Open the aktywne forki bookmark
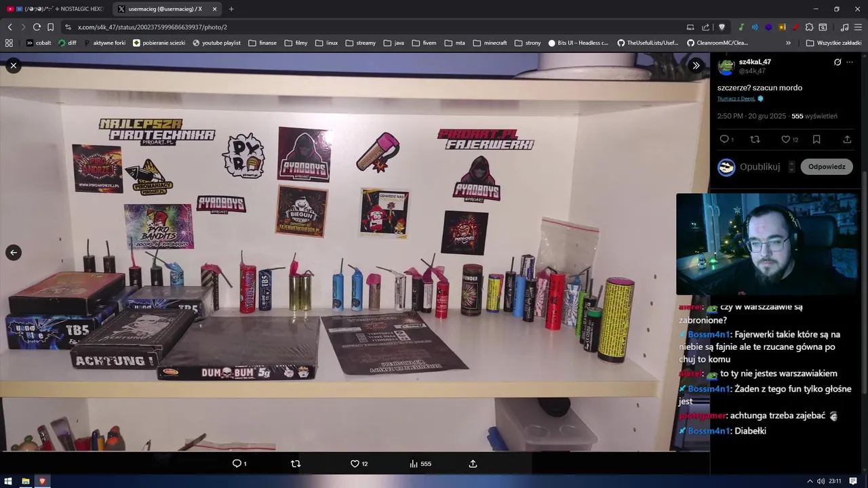This screenshot has width=868, height=488. (x=104, y=43)
